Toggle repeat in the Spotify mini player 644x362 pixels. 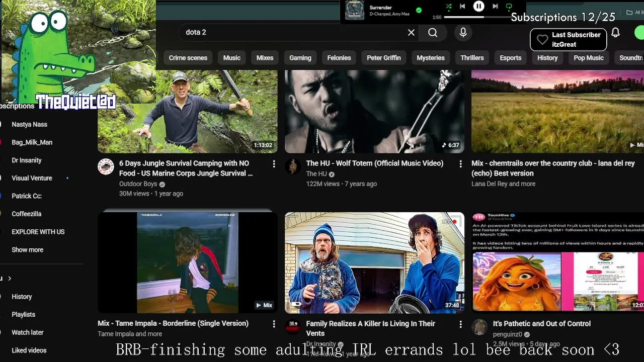(509, 7)
